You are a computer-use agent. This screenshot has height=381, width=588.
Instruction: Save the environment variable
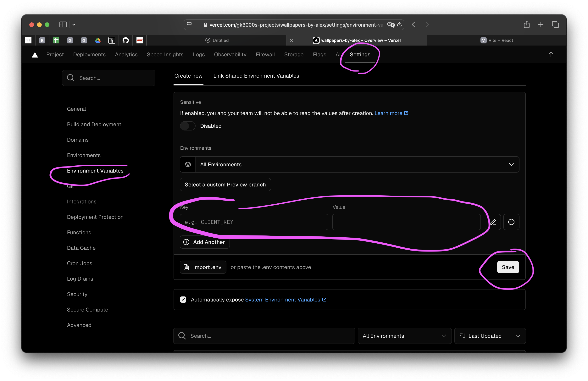(x=508, y=267)
